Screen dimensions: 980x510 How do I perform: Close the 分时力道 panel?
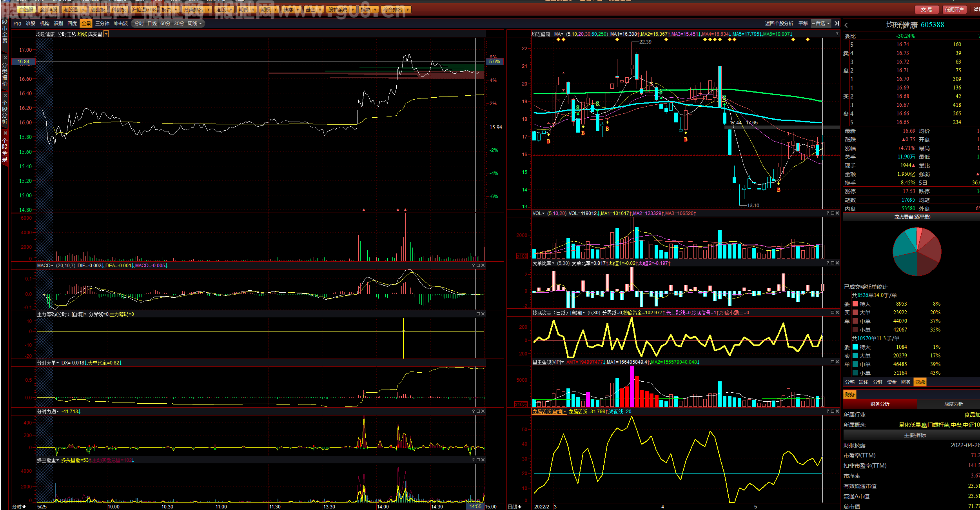483,412
